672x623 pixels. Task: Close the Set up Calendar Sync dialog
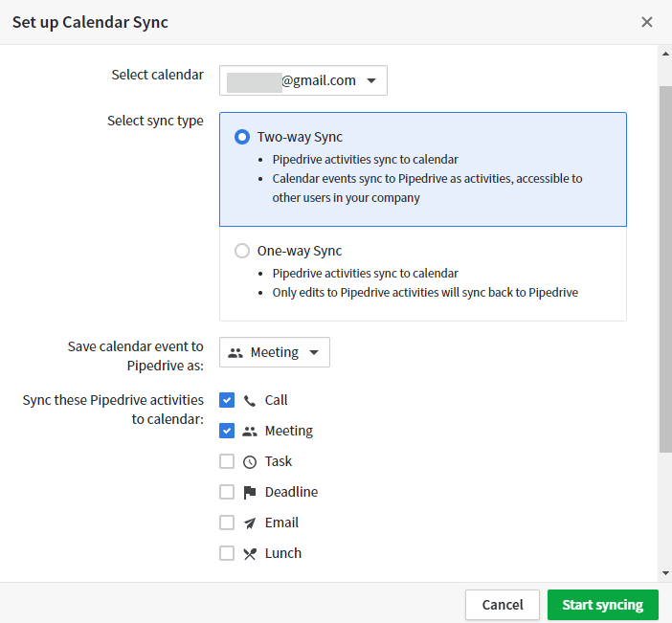647,22
